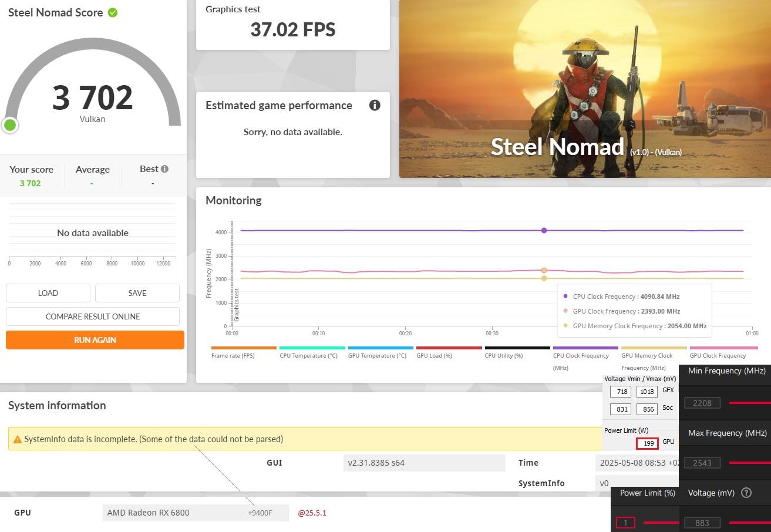
Task: Click the Voltage (mV) value 883
Action: [x=702, y=523]
